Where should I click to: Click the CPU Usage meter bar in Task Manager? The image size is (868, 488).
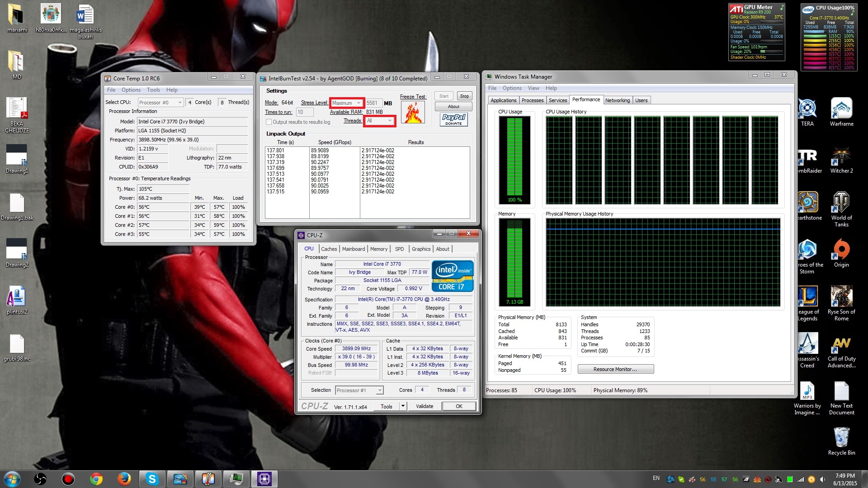point(514,160)
